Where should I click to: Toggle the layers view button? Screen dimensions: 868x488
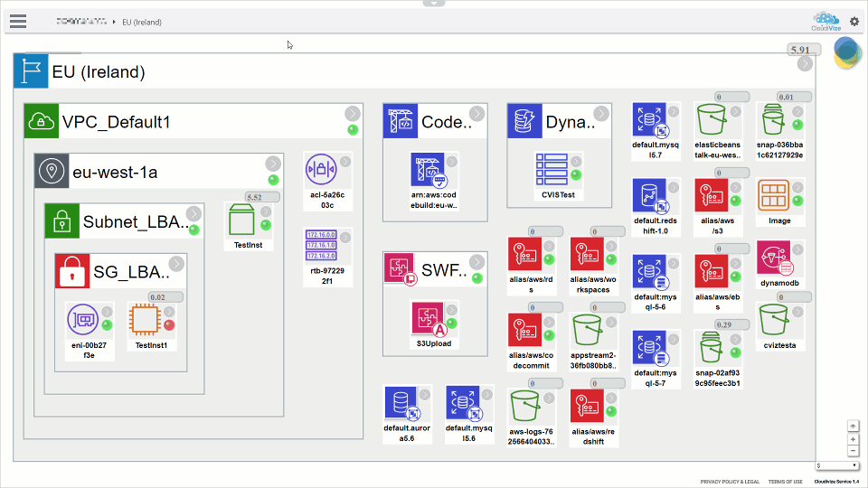(x=853, y=426)
